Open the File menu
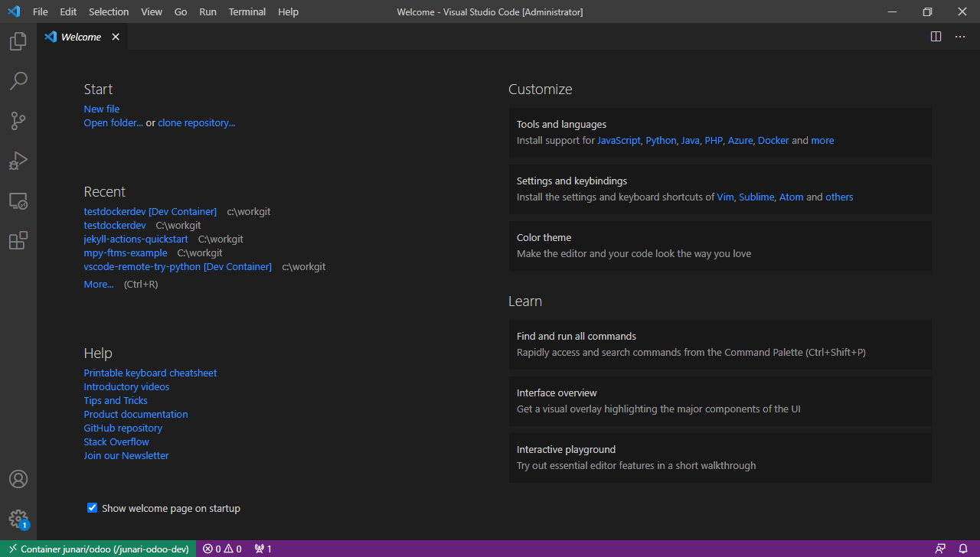980x557 pixels. (41, 11)
